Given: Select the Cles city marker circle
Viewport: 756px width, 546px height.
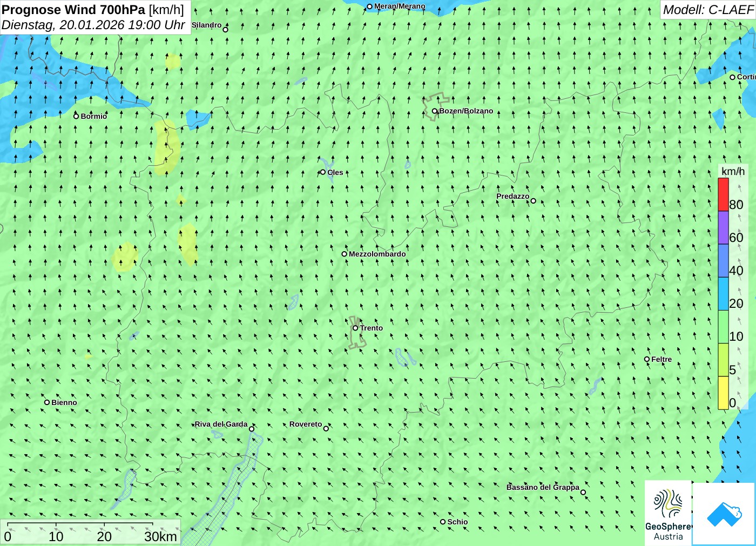Looking at the screenshot, I should tap(323, 172).
